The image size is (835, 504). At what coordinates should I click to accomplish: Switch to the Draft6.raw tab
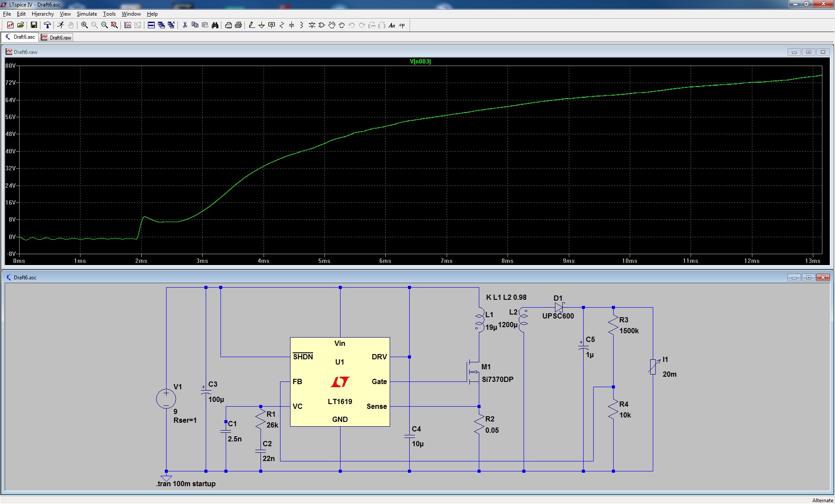point(56,38)
